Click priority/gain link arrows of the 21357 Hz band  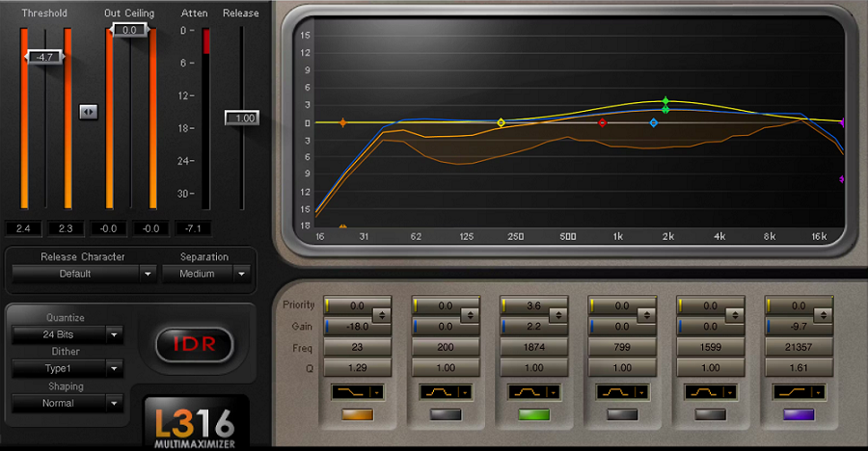pos(824,315)
